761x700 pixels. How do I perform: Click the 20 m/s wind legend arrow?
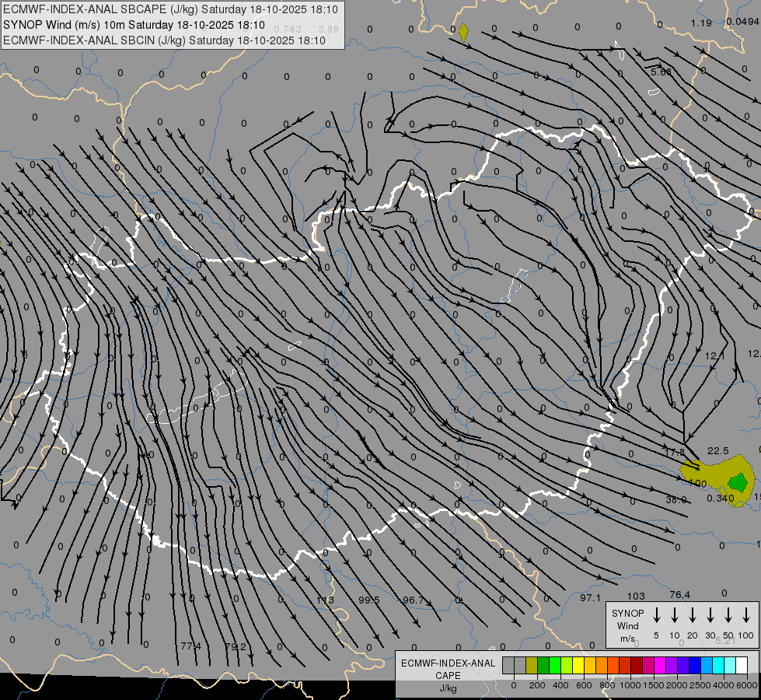pos(693,615)
